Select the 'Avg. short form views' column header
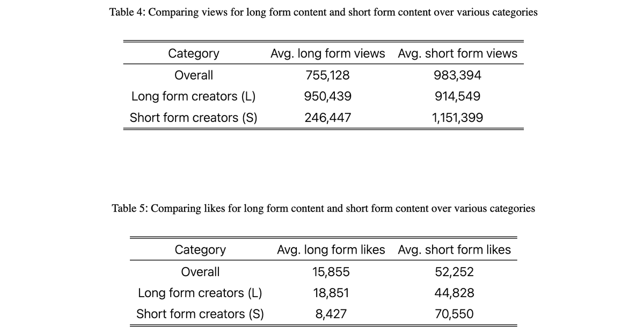Screen dimensions: 644x331 457,54
